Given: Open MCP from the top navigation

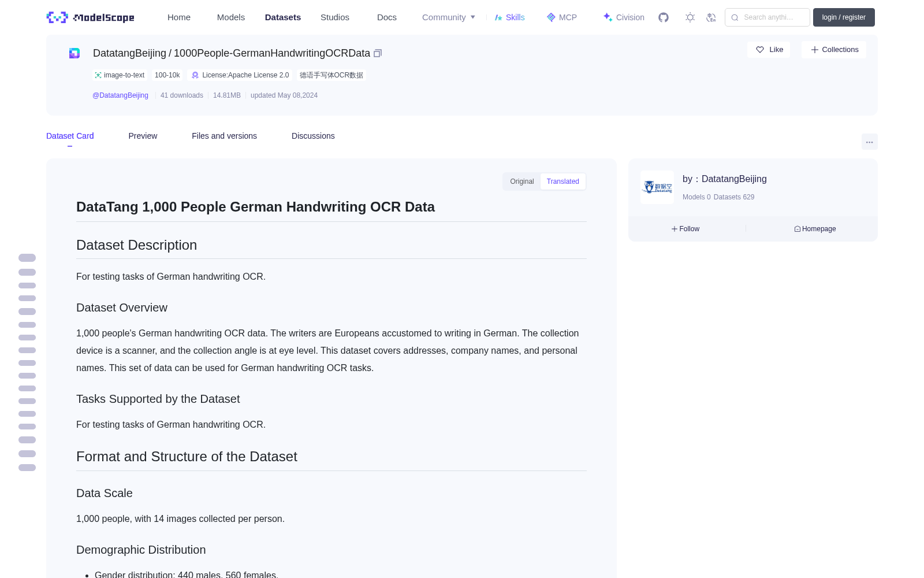Looking at the screenshot, I should point(562,17).
